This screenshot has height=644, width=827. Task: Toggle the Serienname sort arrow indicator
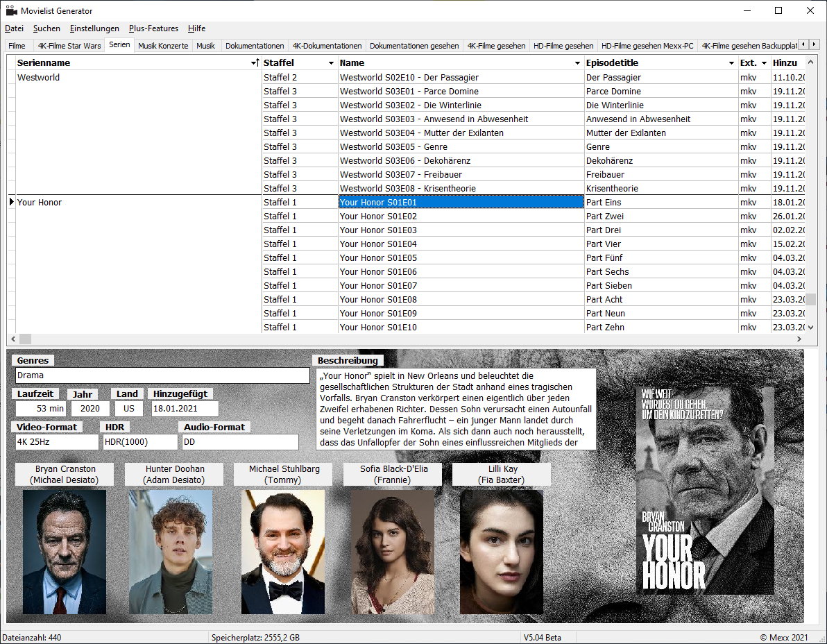(x=255, y=62)
